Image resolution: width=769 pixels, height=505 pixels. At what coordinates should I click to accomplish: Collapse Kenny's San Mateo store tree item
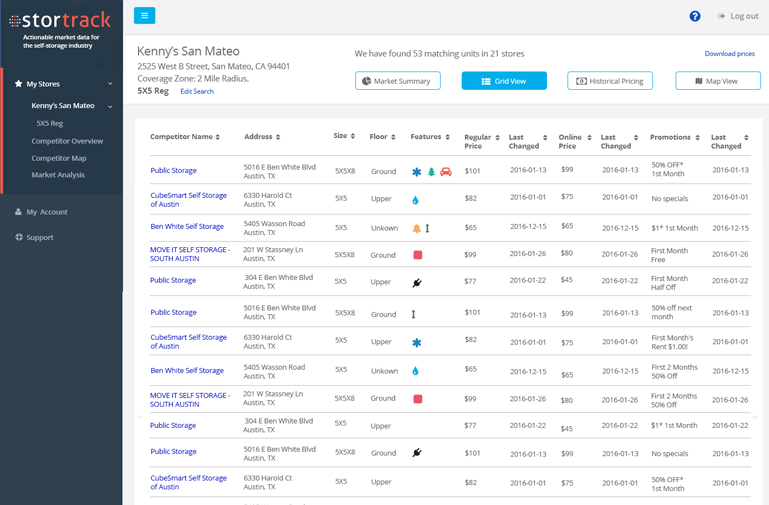[x=110, y=106]
